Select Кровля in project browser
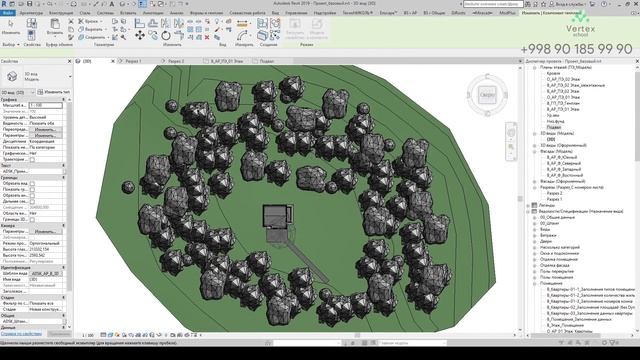Viewport: 640px width, 360px height. 553,73
